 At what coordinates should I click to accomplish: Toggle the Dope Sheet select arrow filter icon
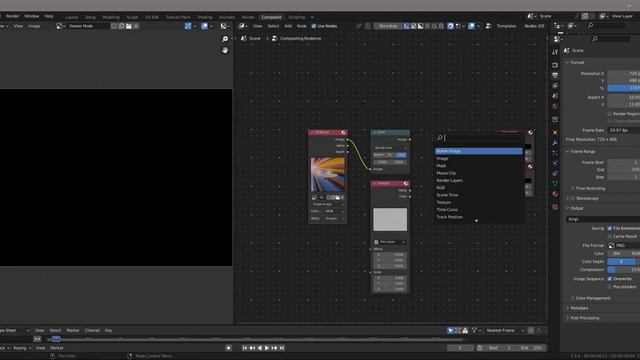tap(450, 331)
